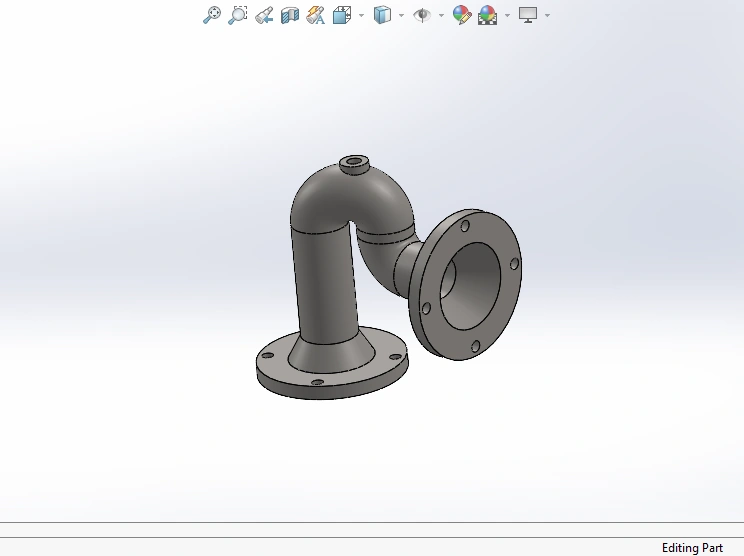Toggle the Hide/Show Items eye icon
Viewport: 744px width, 556px height.
point(422,15)
